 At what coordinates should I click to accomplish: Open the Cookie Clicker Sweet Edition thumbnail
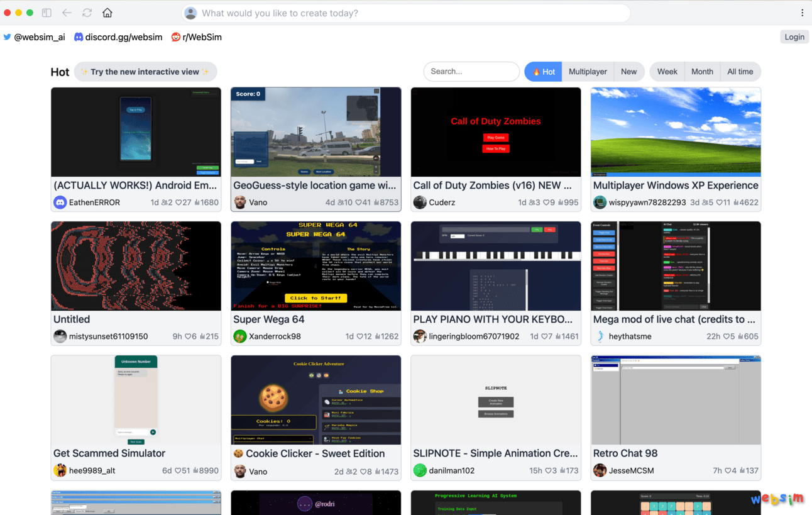[316, 400]
